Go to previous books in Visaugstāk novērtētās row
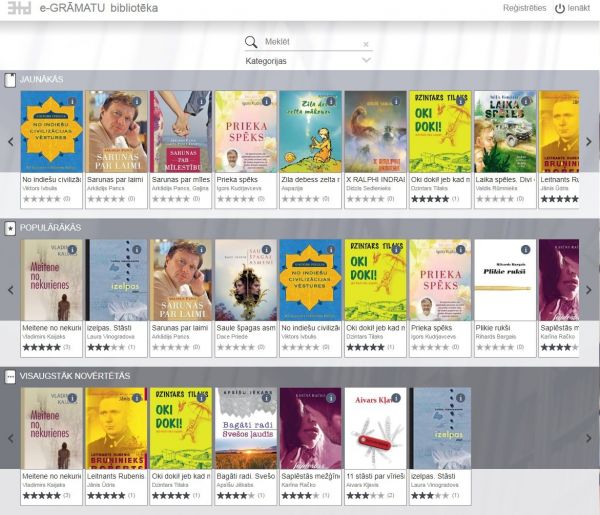Screen dimensions: 600x515 pyautogui.click(x=11, y=438)
